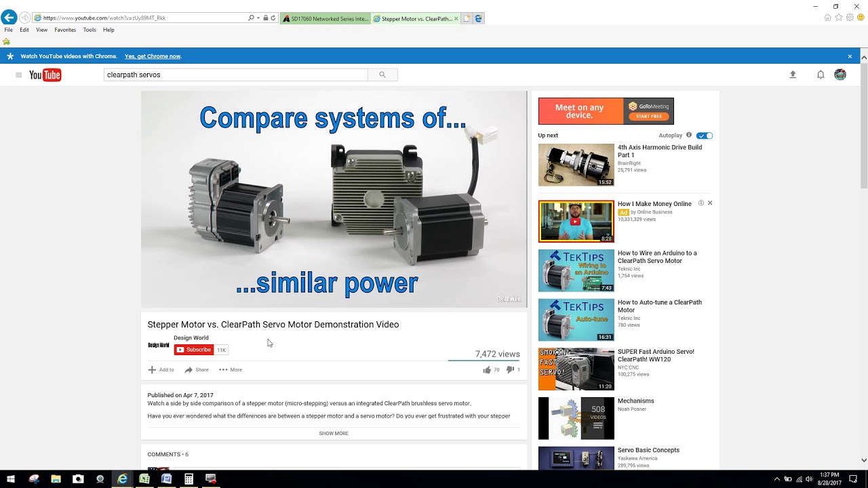Share the video using Share button

(197, 370)
